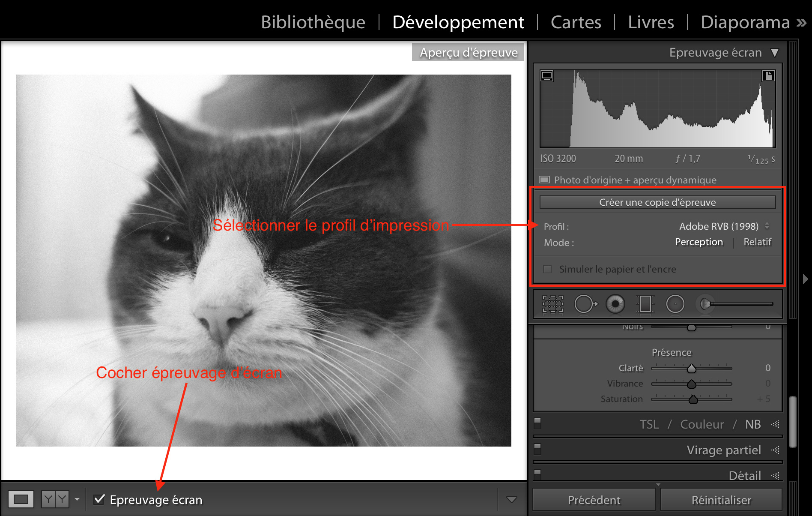
Task: Enable Simuler le papier et l'encre
Action: click(547, 269)
